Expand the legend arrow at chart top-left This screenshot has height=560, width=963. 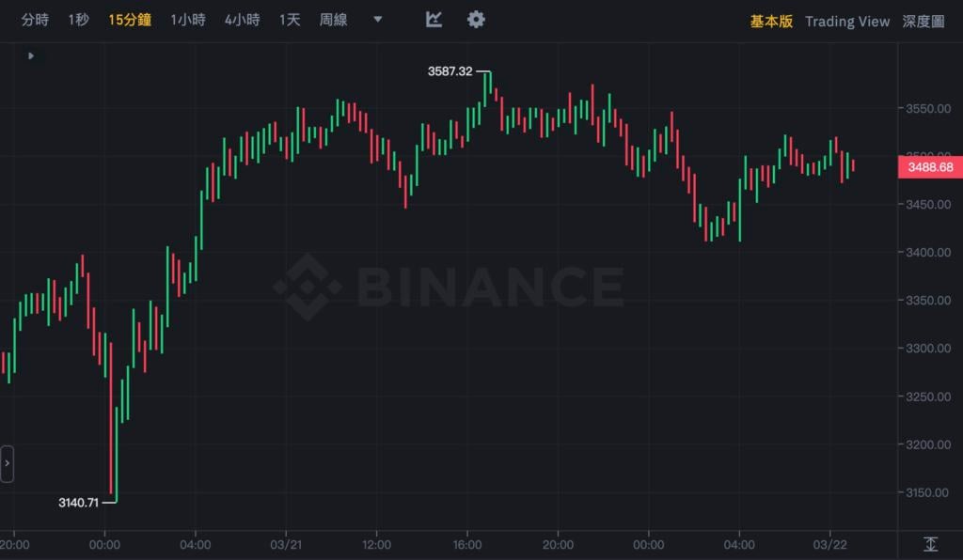(x=31, y=56)
